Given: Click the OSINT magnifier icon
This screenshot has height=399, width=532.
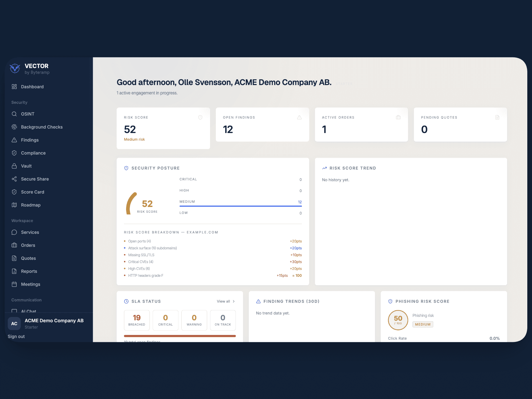Looking at the screenshot, I should [14, 114].
